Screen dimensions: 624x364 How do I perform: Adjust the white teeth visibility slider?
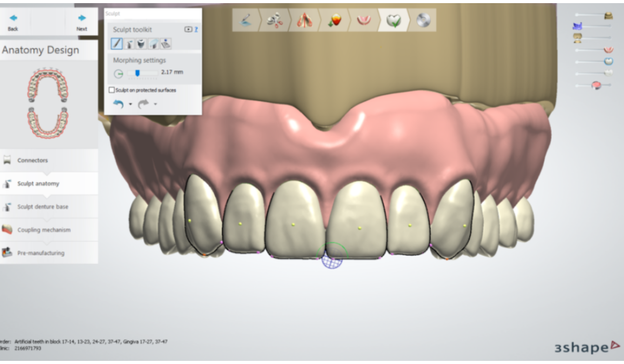(x=608, y=73)
